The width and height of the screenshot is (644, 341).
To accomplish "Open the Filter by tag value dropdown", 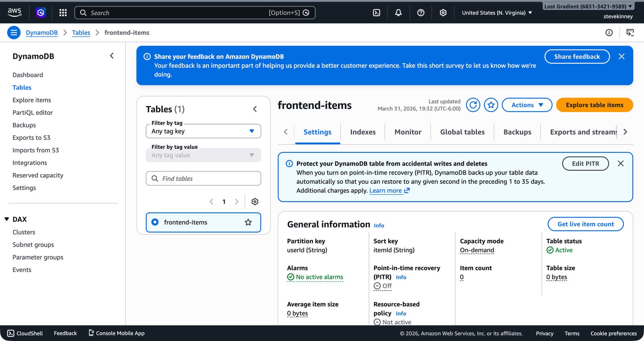I will point(203,155).
